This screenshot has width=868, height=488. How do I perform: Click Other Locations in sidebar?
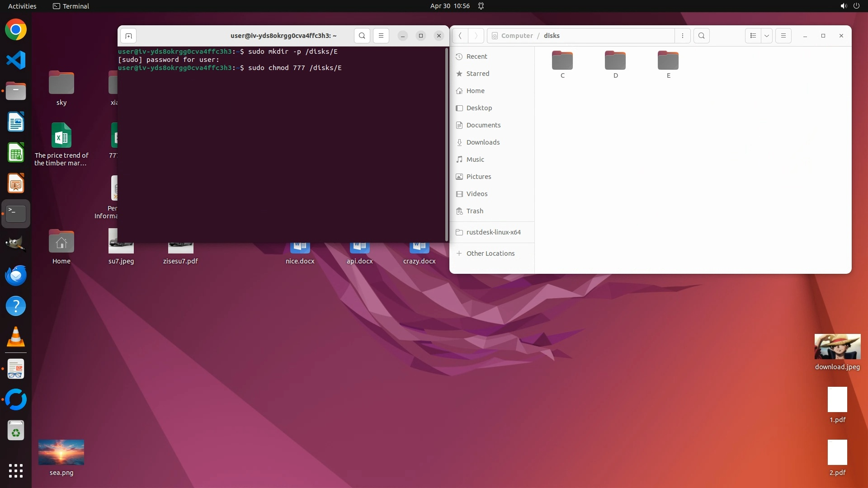coord(490,253)
